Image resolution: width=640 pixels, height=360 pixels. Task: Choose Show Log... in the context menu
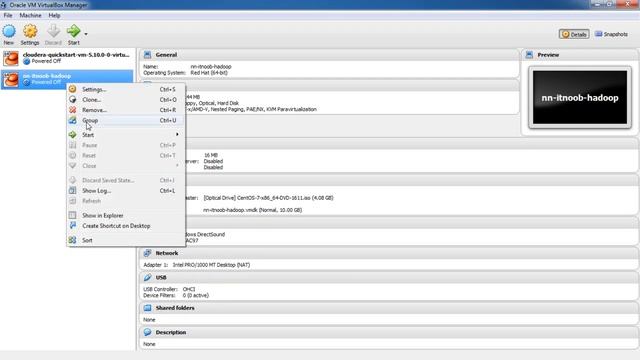pyautogui.click(x=126, y=191)
